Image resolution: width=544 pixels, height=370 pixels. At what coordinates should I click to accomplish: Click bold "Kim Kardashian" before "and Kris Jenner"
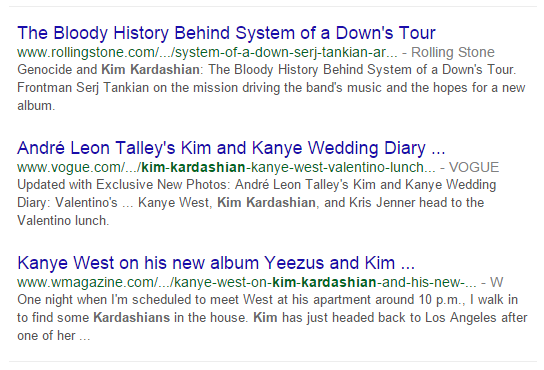point(266,202)
